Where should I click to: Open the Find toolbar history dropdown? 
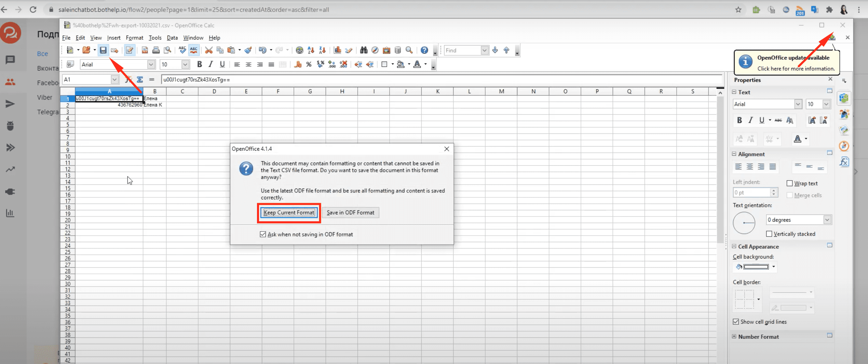[x=485, y=50]
